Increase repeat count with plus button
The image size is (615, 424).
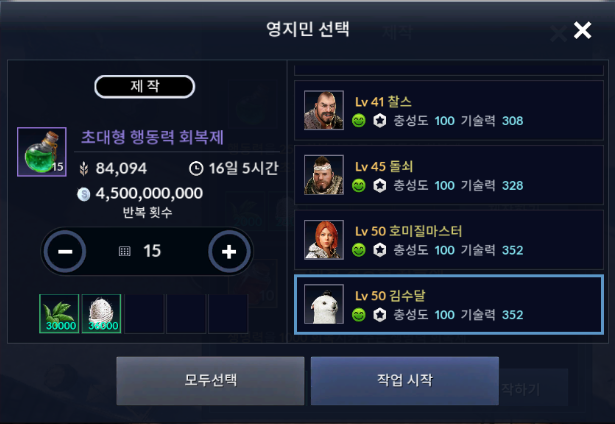[x=229, y=251]
